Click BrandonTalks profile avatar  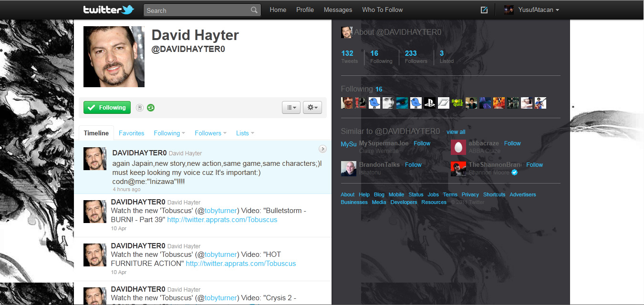click(x=349, y=169)
